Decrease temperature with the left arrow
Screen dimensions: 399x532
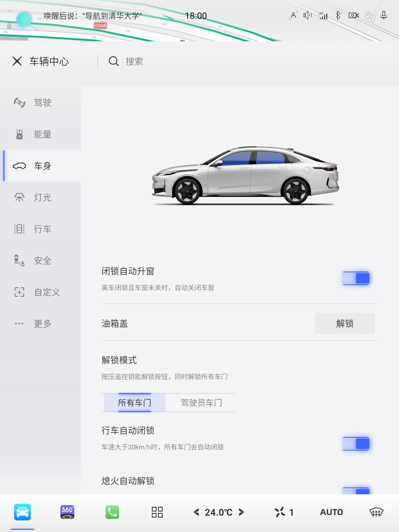tap(196, 512)
